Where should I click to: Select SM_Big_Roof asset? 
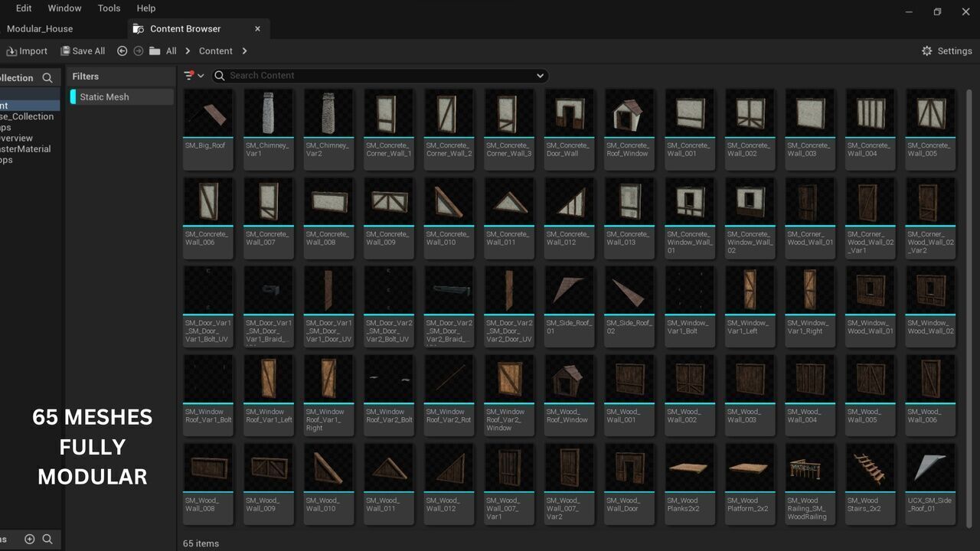point(208,129)
